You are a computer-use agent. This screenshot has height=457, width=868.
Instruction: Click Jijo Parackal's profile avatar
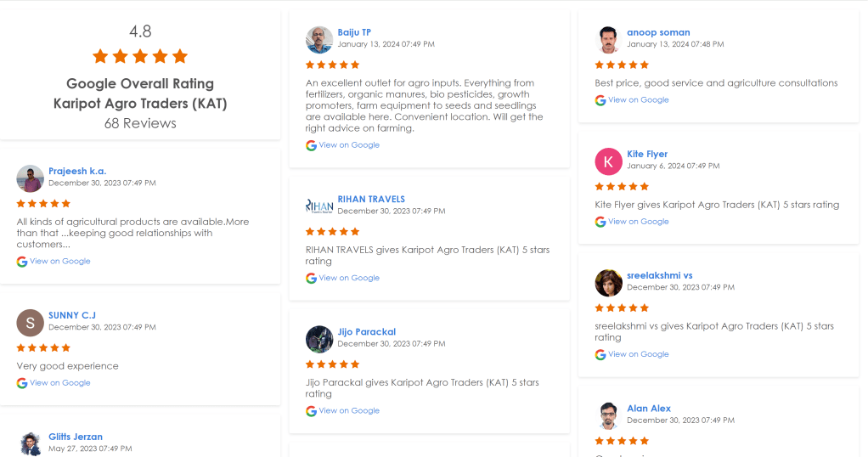click(319, 338)
